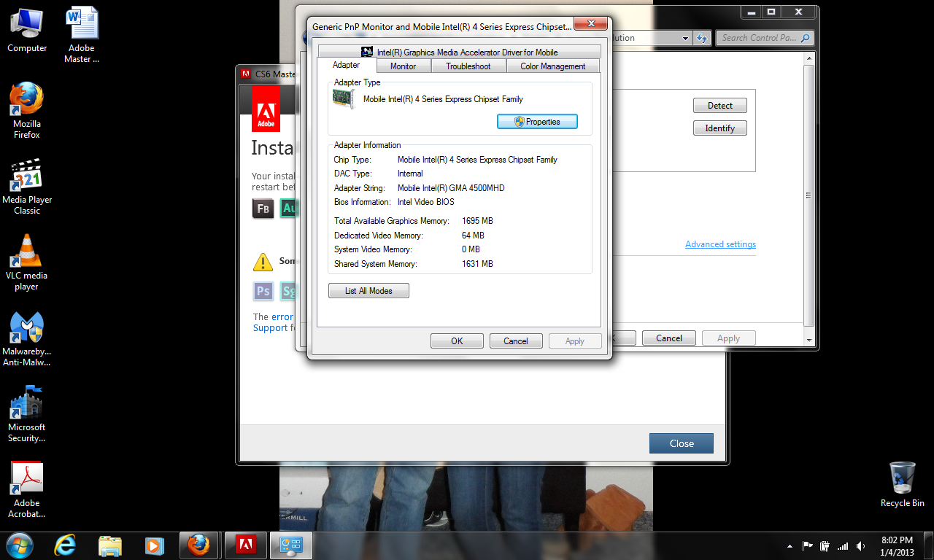
Task: Select Dedicated Video Memory 64 MB value
Action: 473,236
